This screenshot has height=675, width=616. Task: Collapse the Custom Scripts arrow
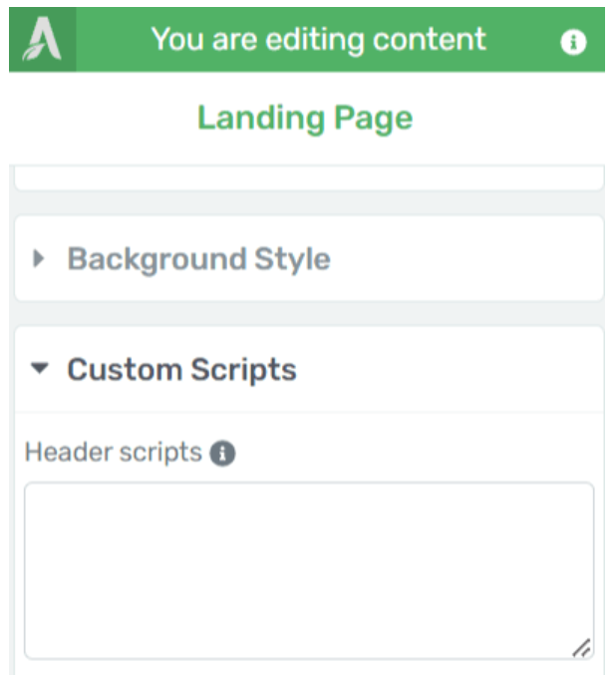(39, 369)
